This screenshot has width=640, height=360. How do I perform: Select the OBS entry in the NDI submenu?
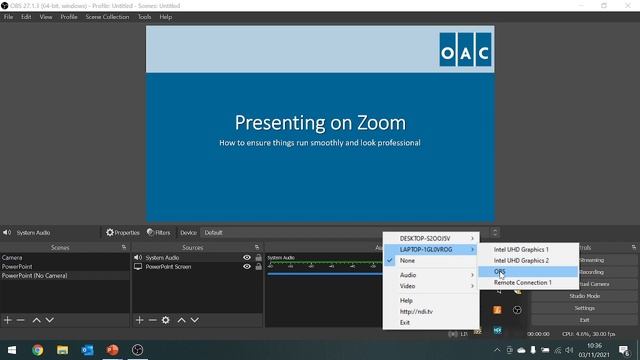click(529, 271)
